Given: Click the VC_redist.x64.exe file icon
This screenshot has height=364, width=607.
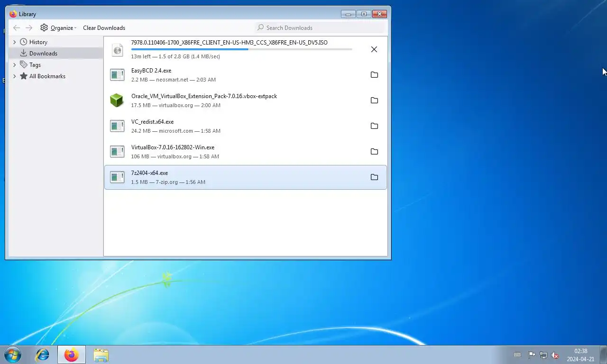Looking at the screenshot, I should coord(117,126).
